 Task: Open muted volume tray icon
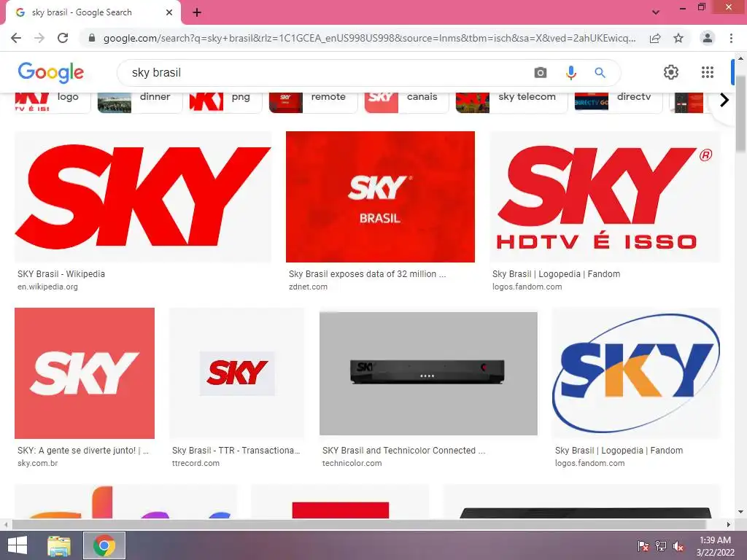pyautogui.click(x=678, y=546)
